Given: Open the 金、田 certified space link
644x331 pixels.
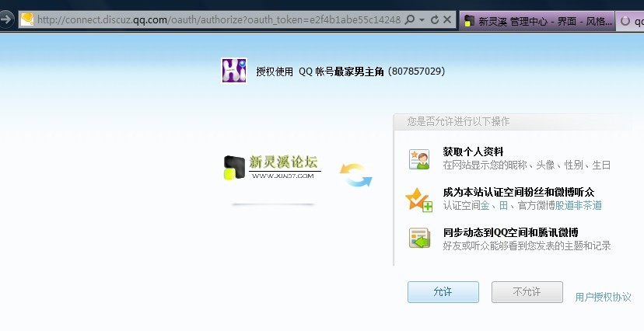Looking at the screenshot, I should [494, 205].
